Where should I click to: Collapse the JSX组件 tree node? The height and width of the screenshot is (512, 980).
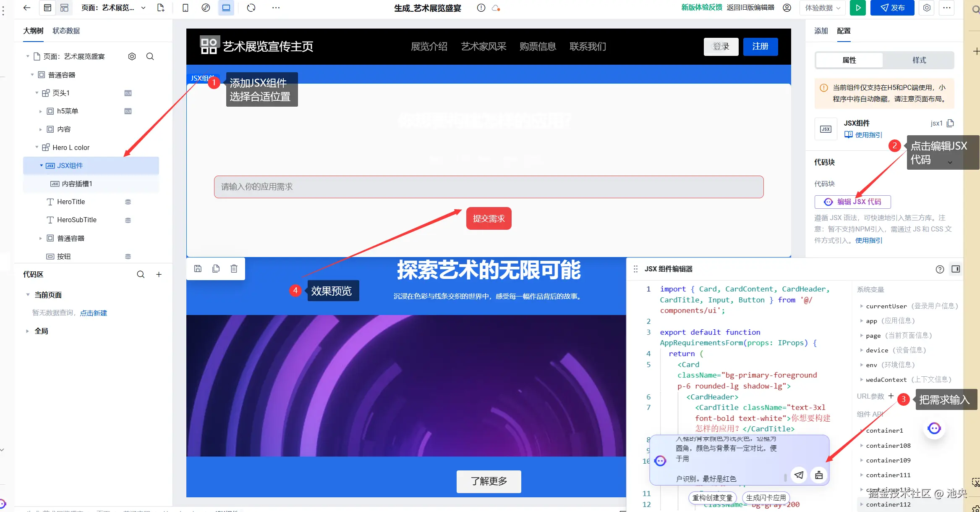coord(41,165)
